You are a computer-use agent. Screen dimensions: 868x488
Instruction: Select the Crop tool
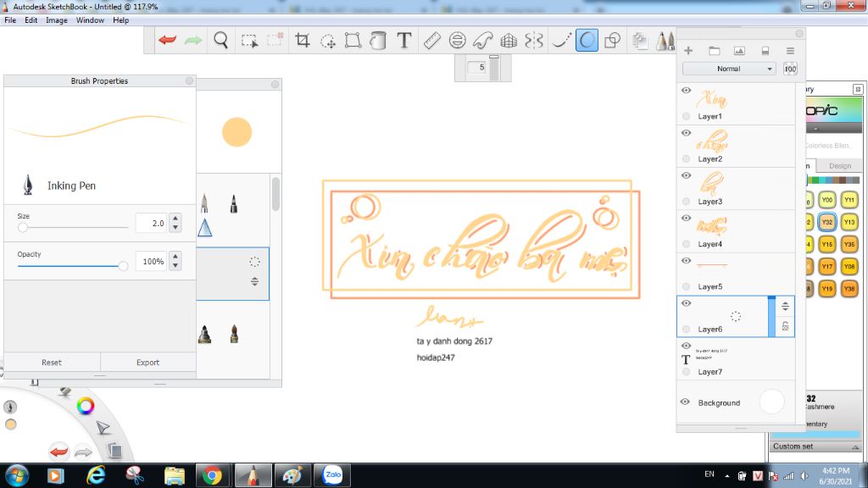point(303,40)
